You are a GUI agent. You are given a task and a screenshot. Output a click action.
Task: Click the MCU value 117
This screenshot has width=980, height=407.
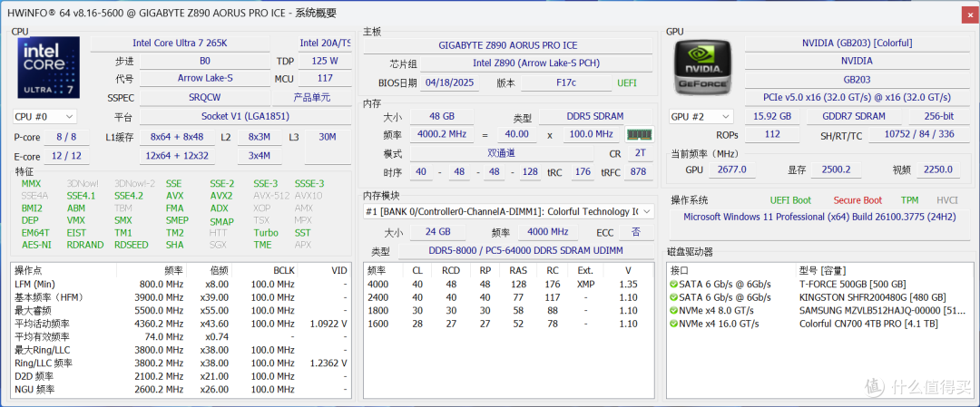325,79
